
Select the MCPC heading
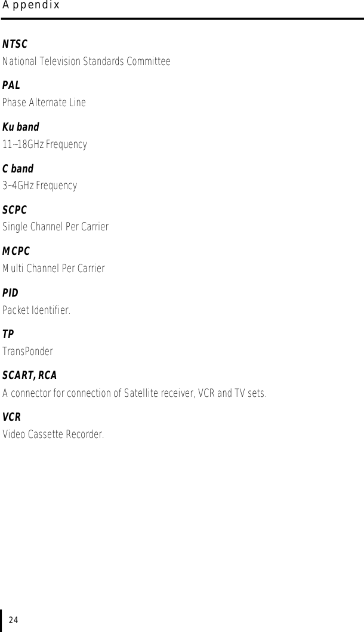16,251
